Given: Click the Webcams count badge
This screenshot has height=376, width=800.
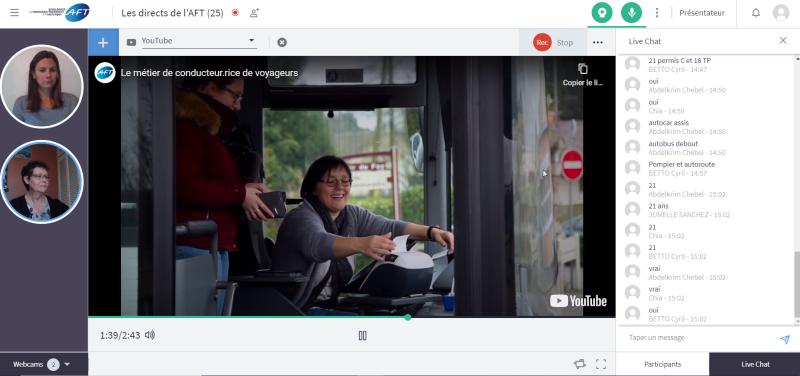Looking at the screenshot, I should 54,364.
